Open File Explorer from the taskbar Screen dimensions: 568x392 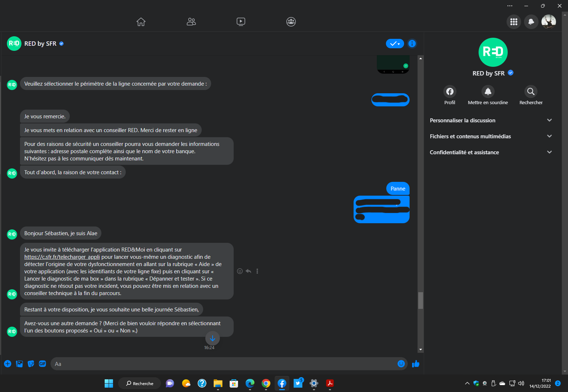(218, 383)
